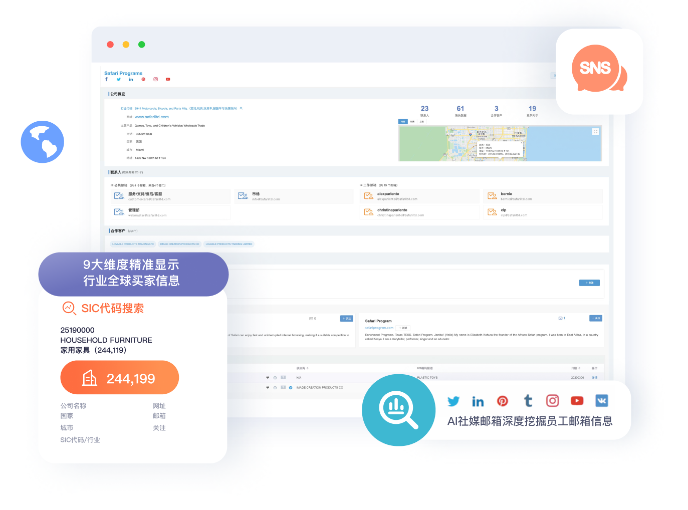688x510 pixels.
Task: Open the Instagram icon in the social bar
Action: pyautogui.click(x=552, y=400)
